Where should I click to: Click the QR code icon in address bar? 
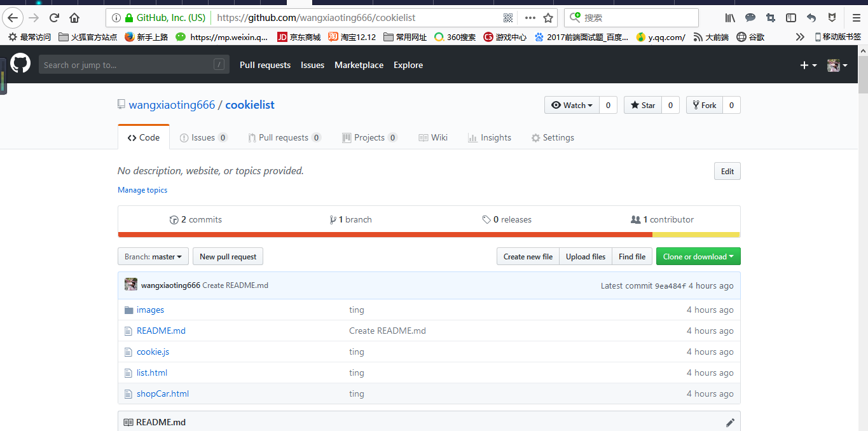click(x=508, y=18)
